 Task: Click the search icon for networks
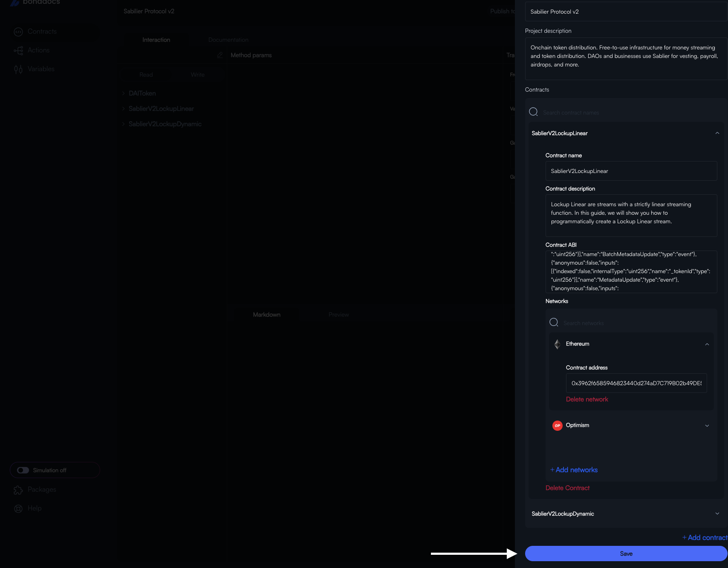click(554, 322)
